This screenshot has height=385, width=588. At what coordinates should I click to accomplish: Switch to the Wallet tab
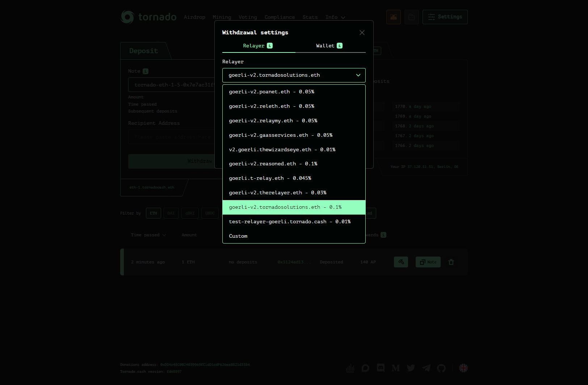[x=330, y=46]
